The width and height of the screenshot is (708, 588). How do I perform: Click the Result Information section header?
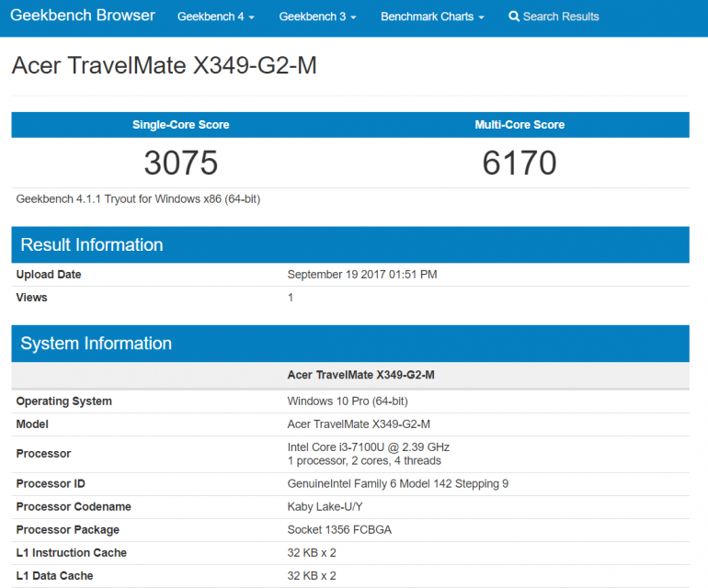(x=350, y=244)
